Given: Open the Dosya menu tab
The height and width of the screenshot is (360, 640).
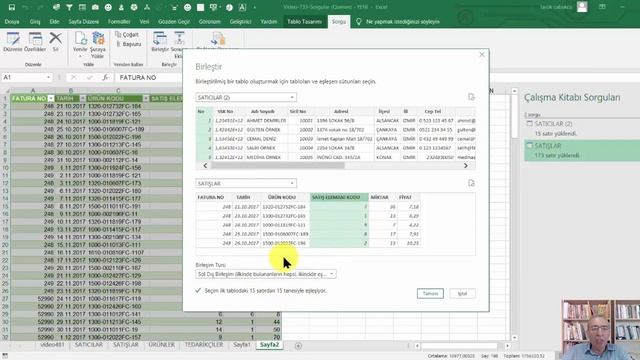Looking at the screenshot, I should 12,22.
